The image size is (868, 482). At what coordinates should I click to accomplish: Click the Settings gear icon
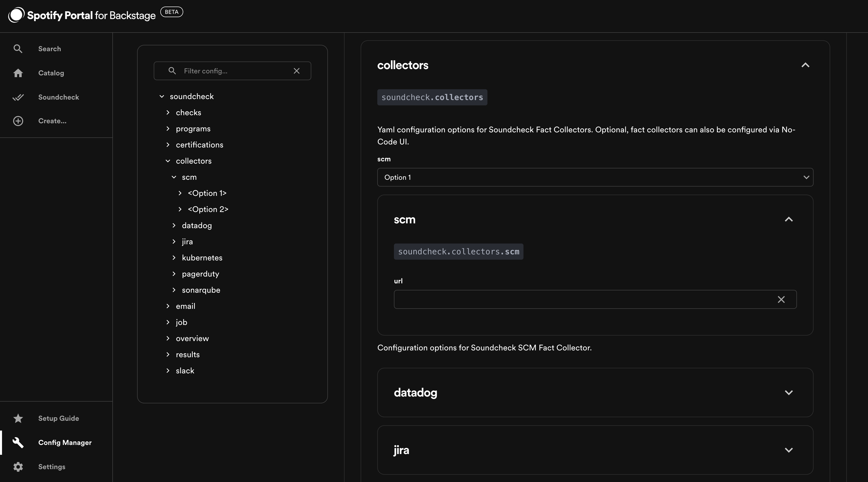pos(18,467)
